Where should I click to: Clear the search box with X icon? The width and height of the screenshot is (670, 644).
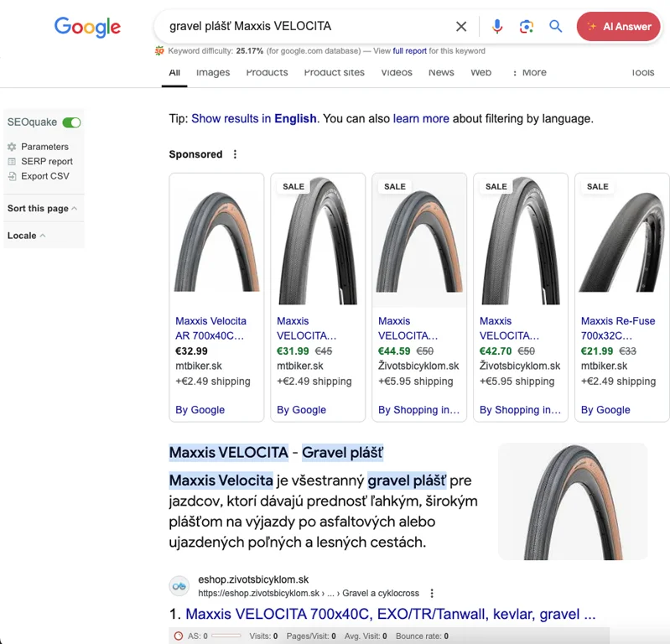click(x=461, y=27)
